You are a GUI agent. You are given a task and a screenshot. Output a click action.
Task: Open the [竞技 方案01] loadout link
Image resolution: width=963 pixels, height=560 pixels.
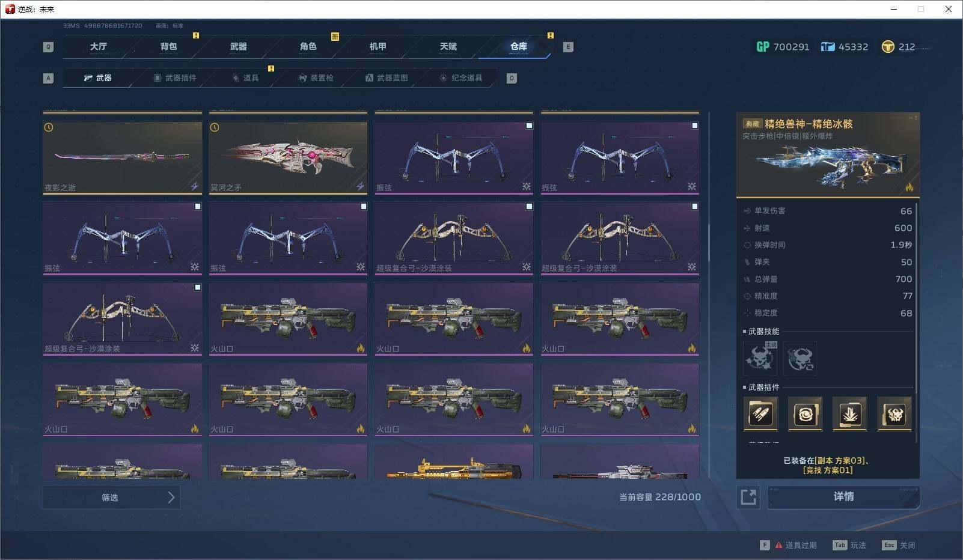(828, 470)
